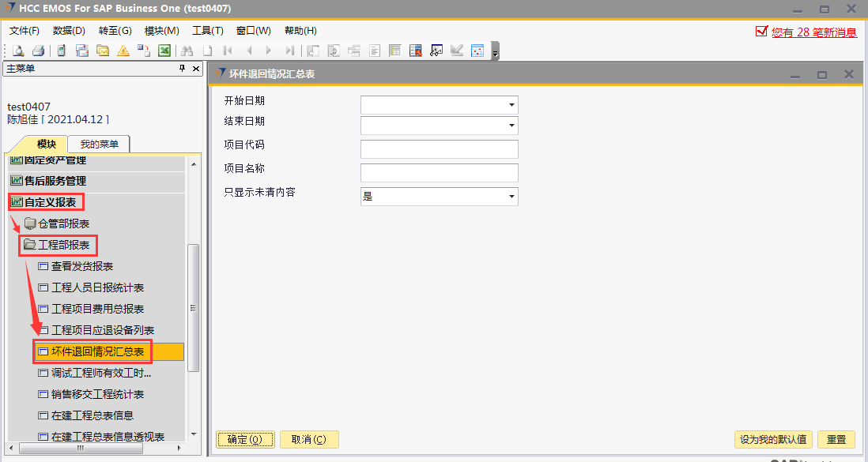Click the menu tree vertical scrollbar
Image resolution: width=868 pixels, height=462 pixels.
coord(192,308)
